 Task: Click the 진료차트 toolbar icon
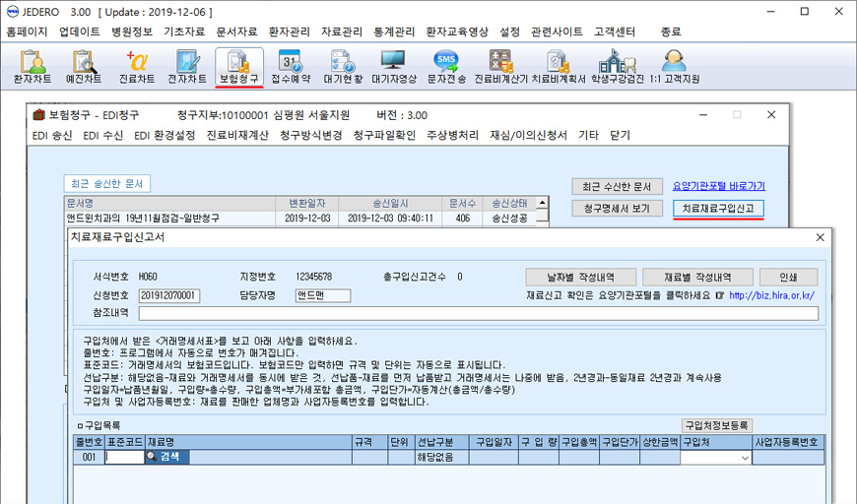pyautogui.click(x=136, y=67)
